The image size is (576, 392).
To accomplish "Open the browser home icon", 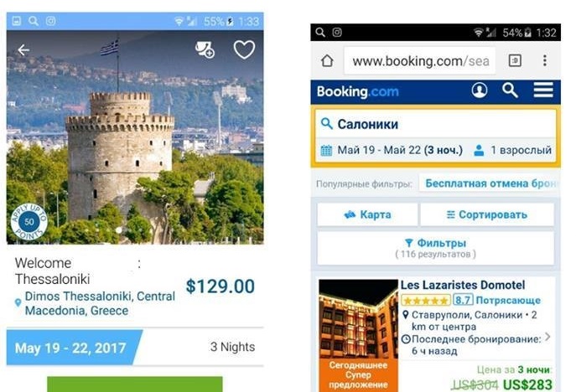I will tap(327, 60).
